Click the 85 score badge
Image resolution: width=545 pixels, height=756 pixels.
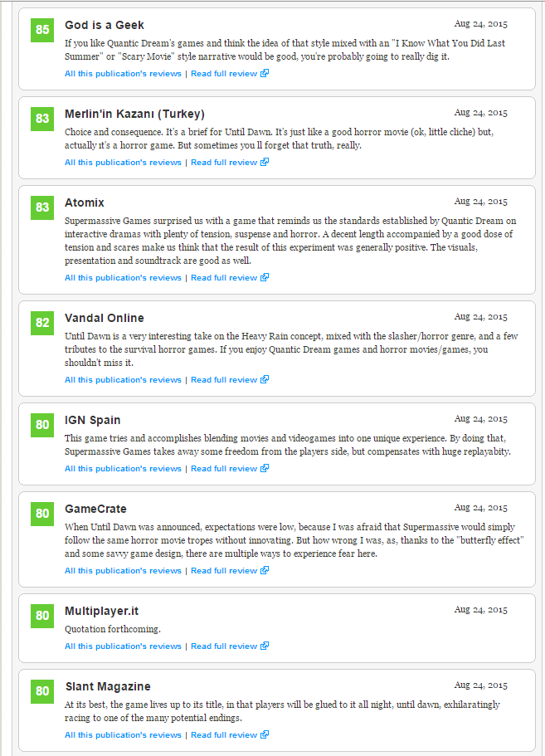point(42,30)
